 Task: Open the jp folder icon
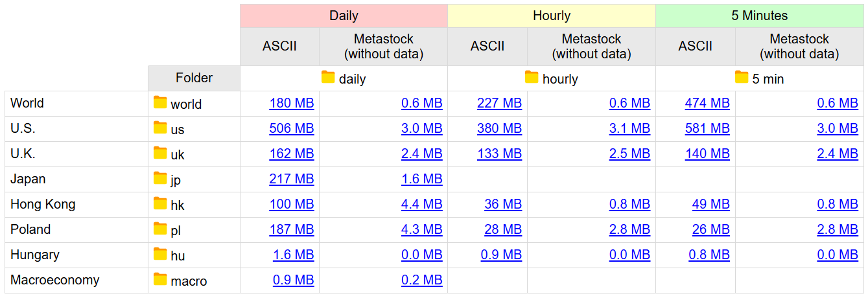point(160,178)
